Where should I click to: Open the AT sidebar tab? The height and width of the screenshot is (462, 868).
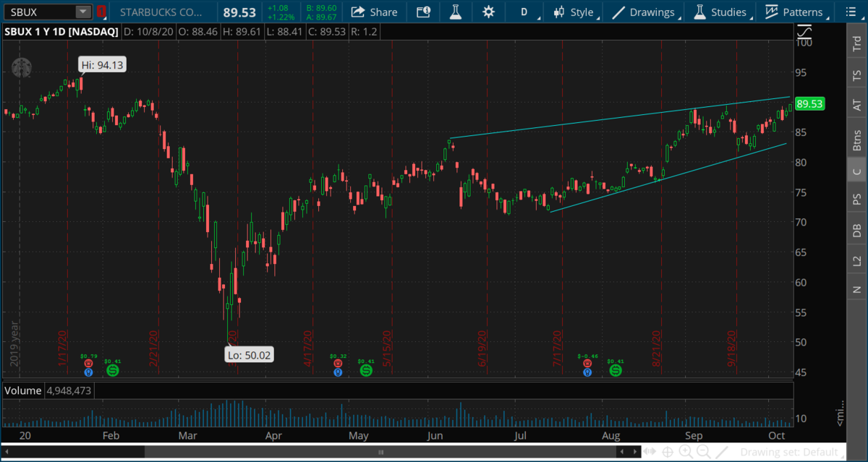coord(858,106)
